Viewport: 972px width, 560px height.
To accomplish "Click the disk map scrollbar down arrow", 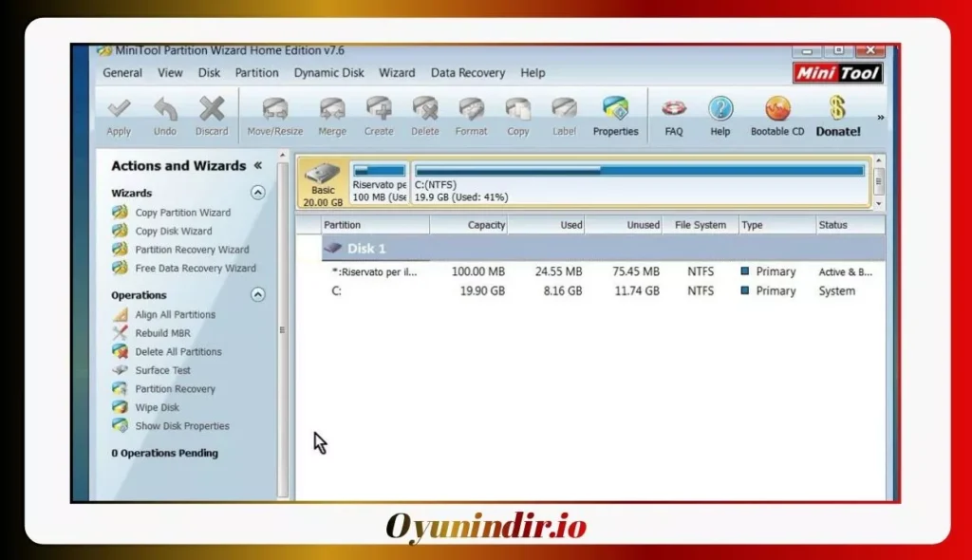I will [878, 203].
